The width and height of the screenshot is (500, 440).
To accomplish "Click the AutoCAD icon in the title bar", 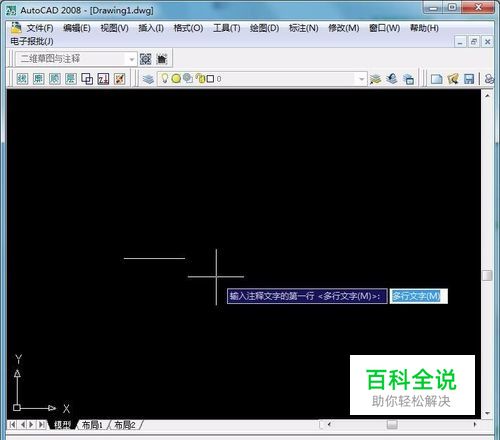I will tap(11, 10).
